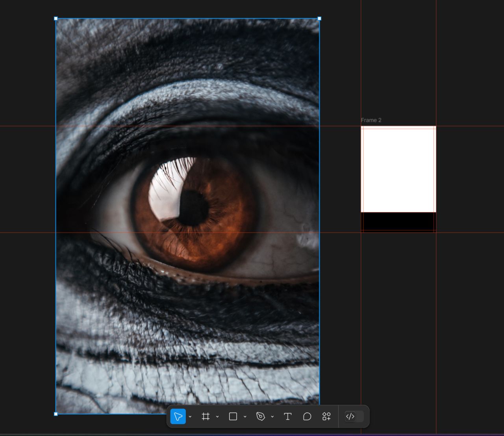Click the white area of Frame 2

pyautogui.click(x=398, y=169)
